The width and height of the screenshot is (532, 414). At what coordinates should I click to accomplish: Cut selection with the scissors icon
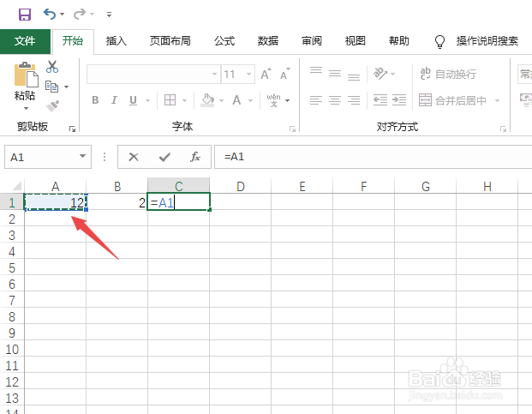(52, 67)
